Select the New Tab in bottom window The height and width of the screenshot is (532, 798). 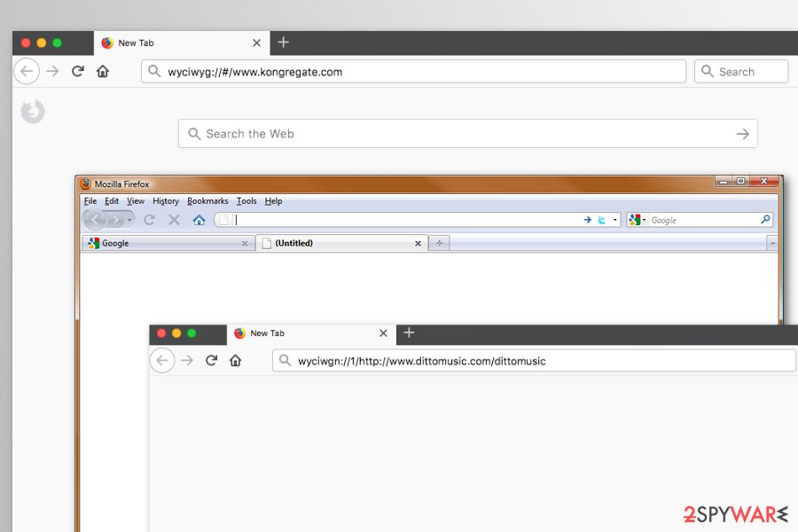pyautogui.click(x=311, y=333)
